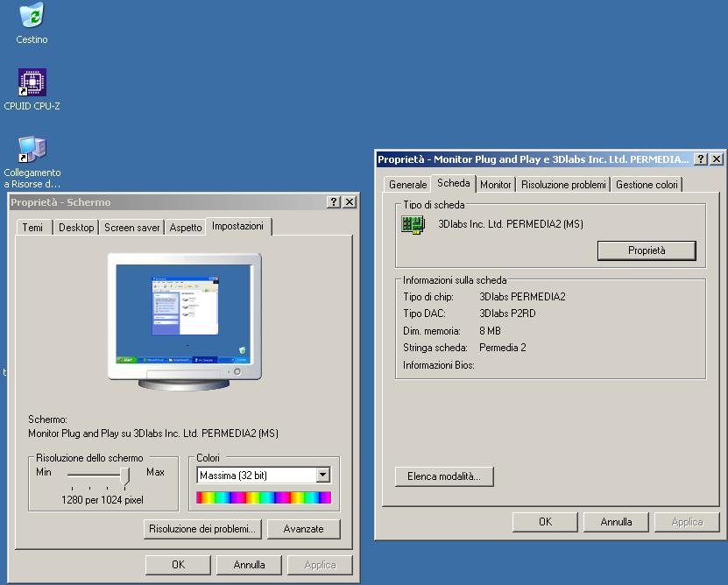Click the memory size value '8 MB'

[490, 330]
